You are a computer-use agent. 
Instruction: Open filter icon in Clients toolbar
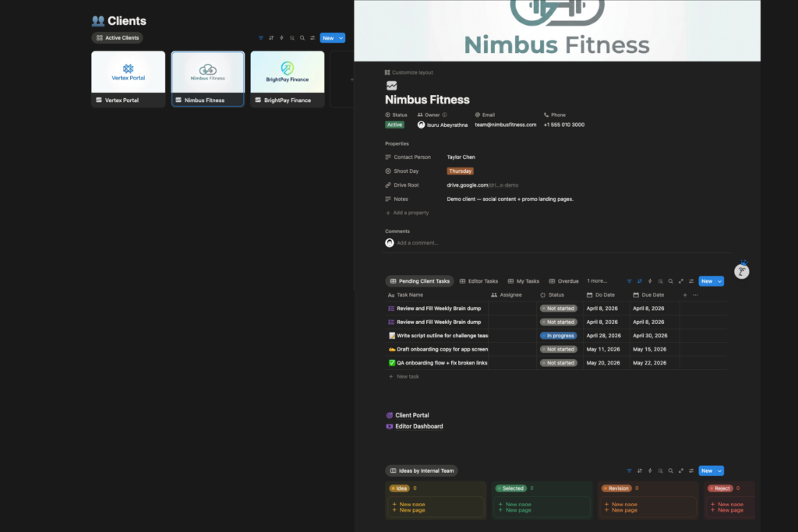[x=261, y=38]
